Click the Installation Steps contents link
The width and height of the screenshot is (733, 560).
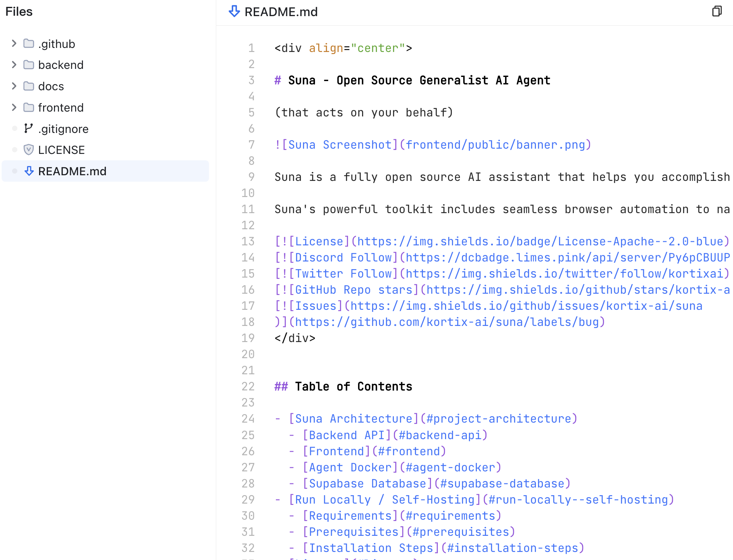[x=443, y=548]
